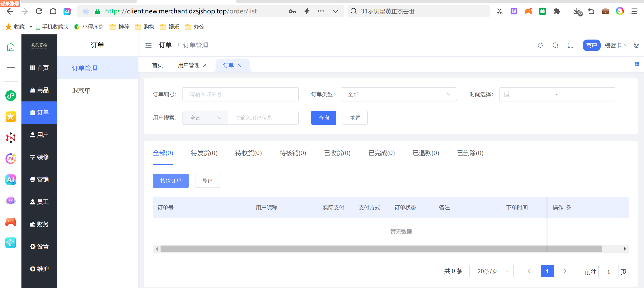Focus the 请输入用户信息 input field

(263, 118)
